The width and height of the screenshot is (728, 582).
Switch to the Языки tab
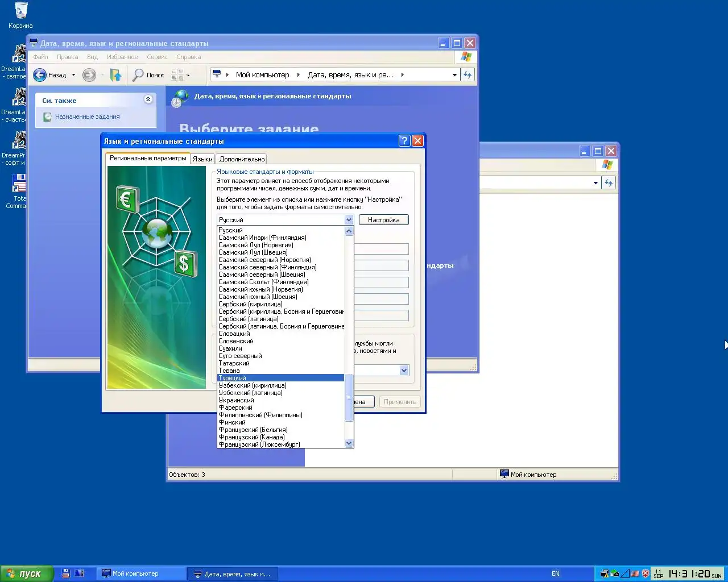click(202, 159)
